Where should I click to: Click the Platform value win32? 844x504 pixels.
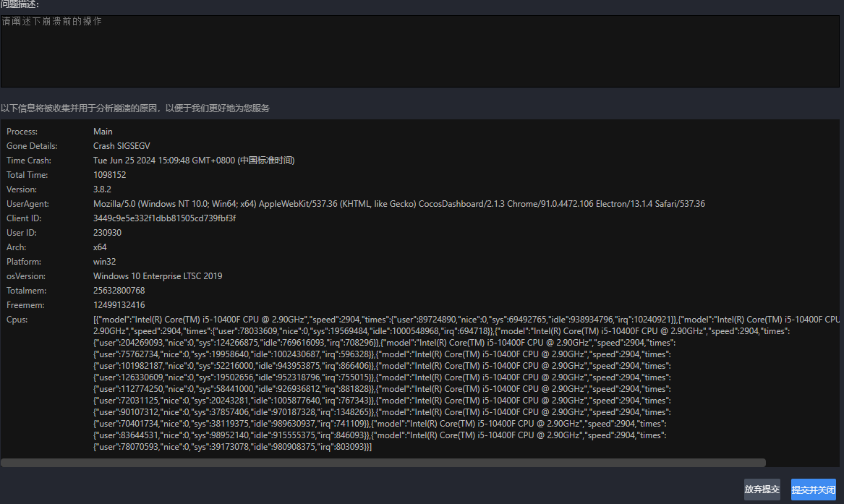click(104, 262)
